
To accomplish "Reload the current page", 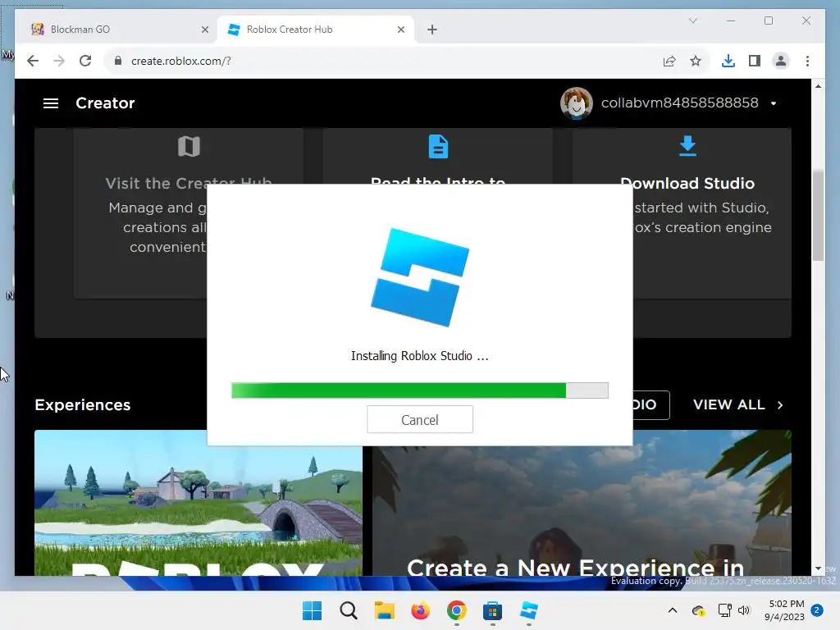I will pos(85,61).
